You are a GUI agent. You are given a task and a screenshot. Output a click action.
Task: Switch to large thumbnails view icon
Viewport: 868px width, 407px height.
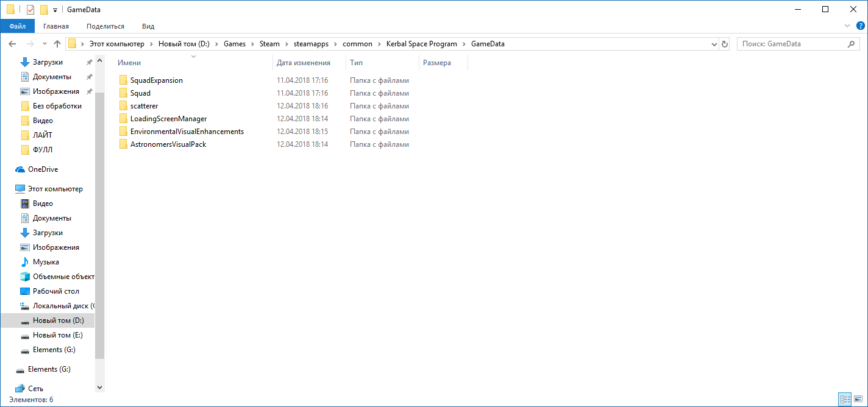click(859, 399)
